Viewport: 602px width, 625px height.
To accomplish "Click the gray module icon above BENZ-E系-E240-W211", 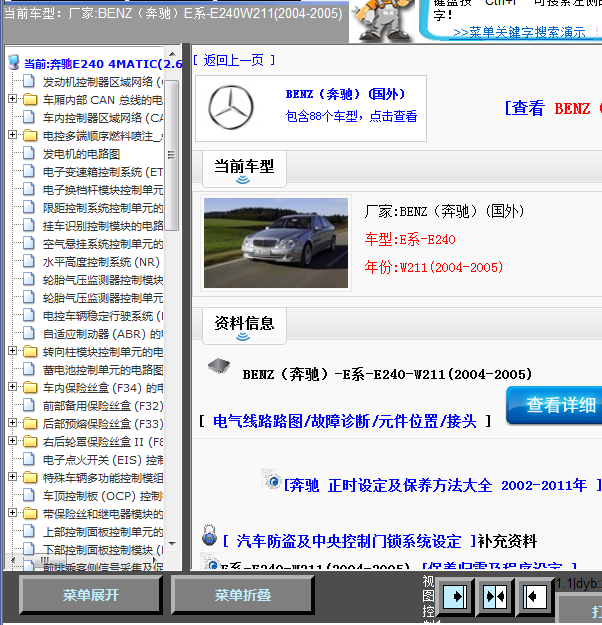I will (219, 365).
